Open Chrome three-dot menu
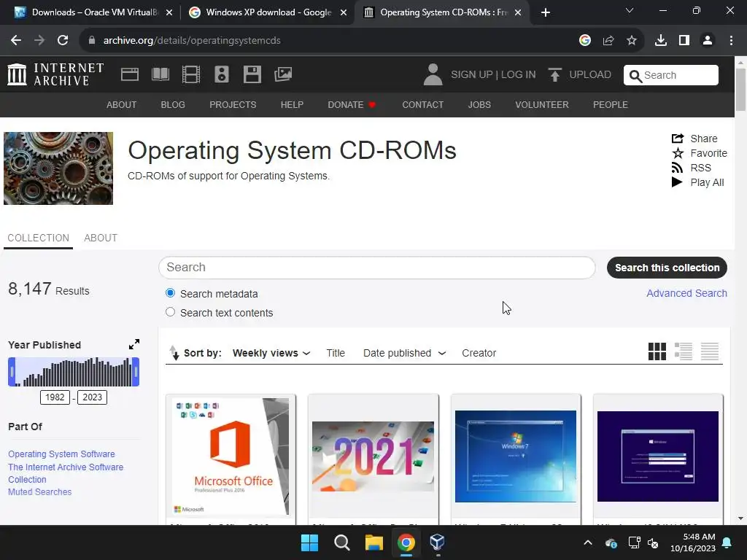Image resolution: width=747 pixels, height=560 pixels. tap(731, 41)
